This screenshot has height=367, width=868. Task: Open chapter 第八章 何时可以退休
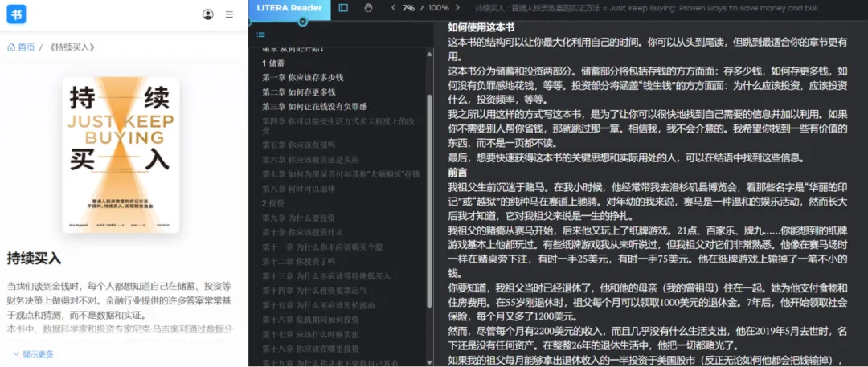coord(299,189)
